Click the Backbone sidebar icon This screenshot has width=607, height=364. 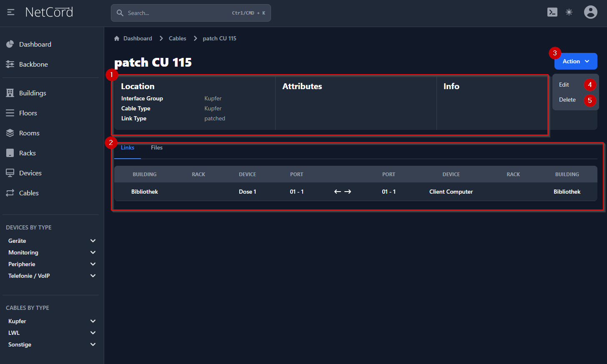(10, 64)
